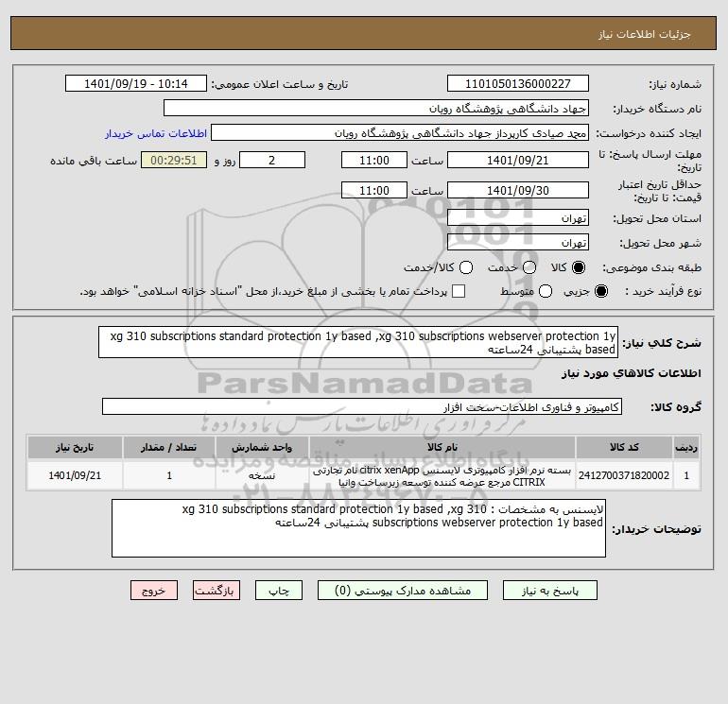Tick the Islamic treasury payment checkbox
The image size is (728, 704).
coord(459,291)
